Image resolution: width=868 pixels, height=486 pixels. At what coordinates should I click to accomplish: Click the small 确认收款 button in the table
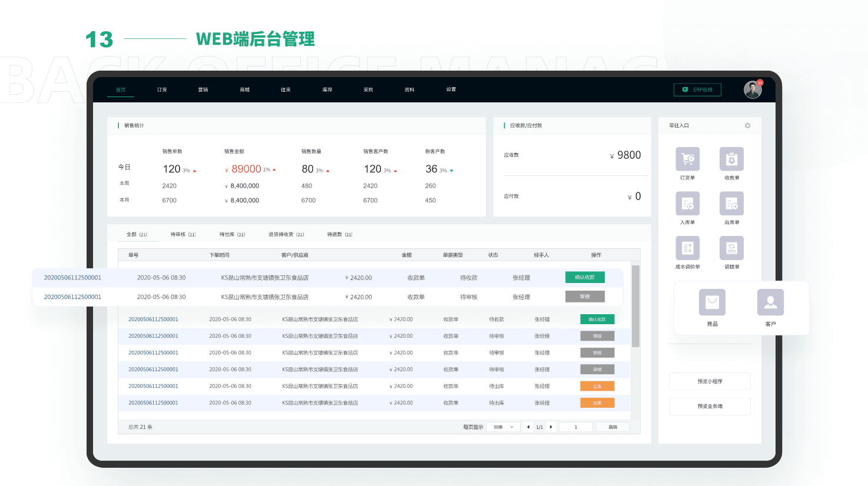(x=597, y=319)
